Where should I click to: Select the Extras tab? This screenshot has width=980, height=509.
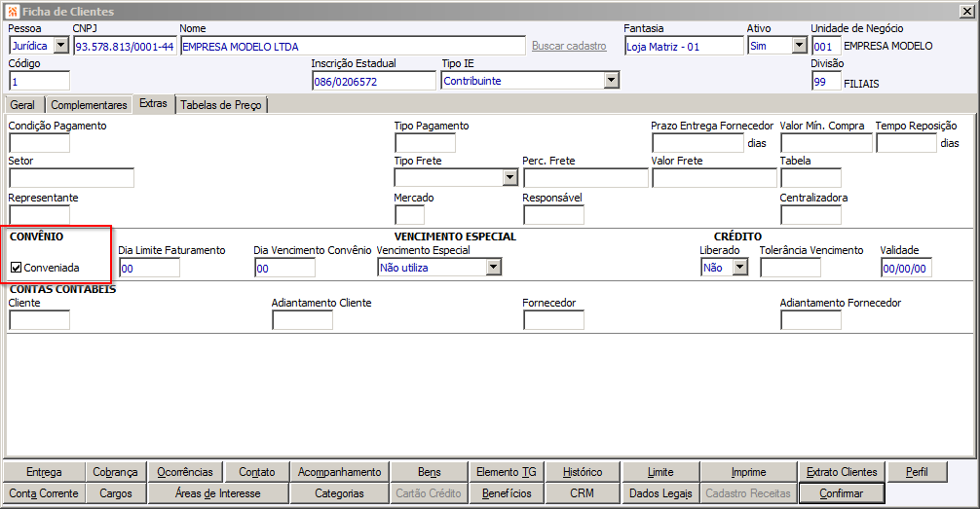tap(153, 104)
